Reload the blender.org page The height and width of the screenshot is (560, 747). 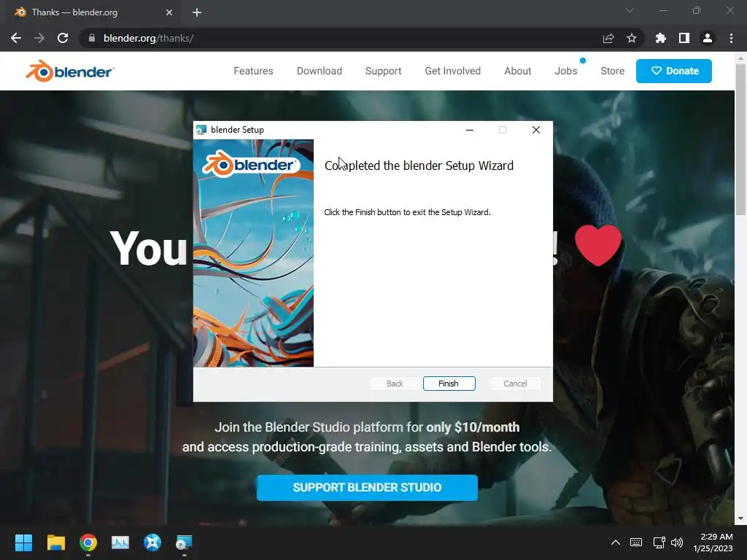tap(63, 38)
